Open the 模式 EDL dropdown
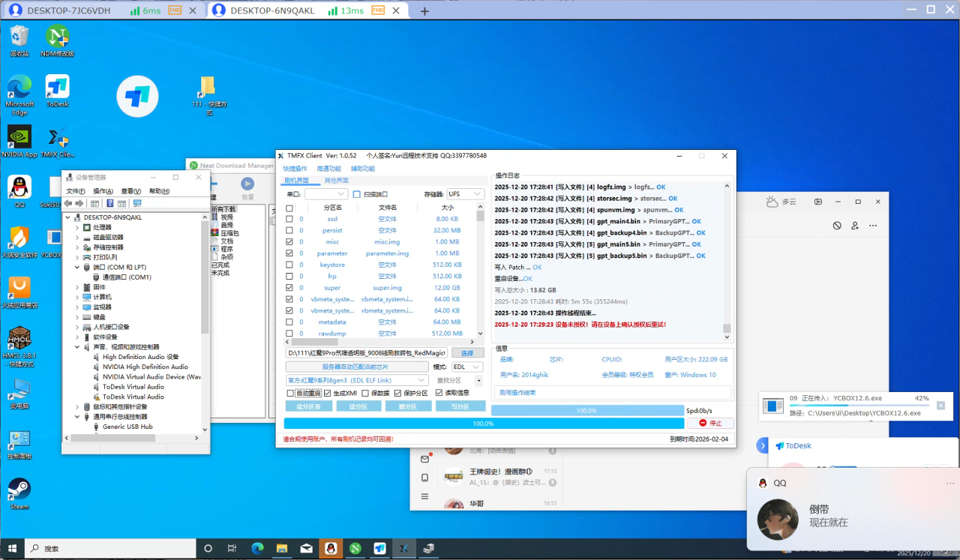 [x=467, y=367]
